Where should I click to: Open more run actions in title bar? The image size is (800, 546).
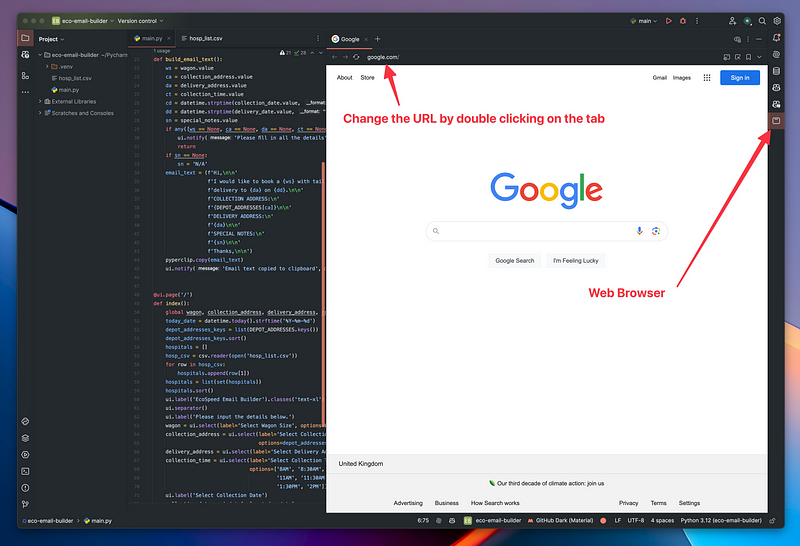tap(697, 21)
